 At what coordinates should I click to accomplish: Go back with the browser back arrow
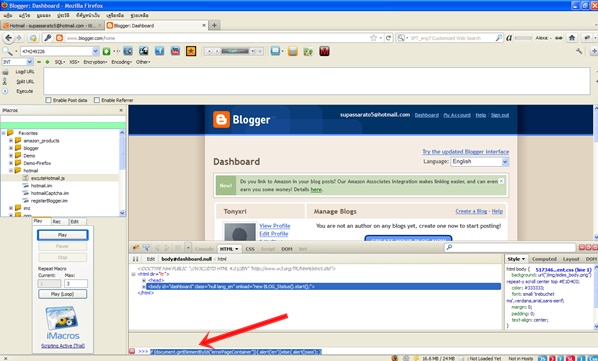[8, 38]
